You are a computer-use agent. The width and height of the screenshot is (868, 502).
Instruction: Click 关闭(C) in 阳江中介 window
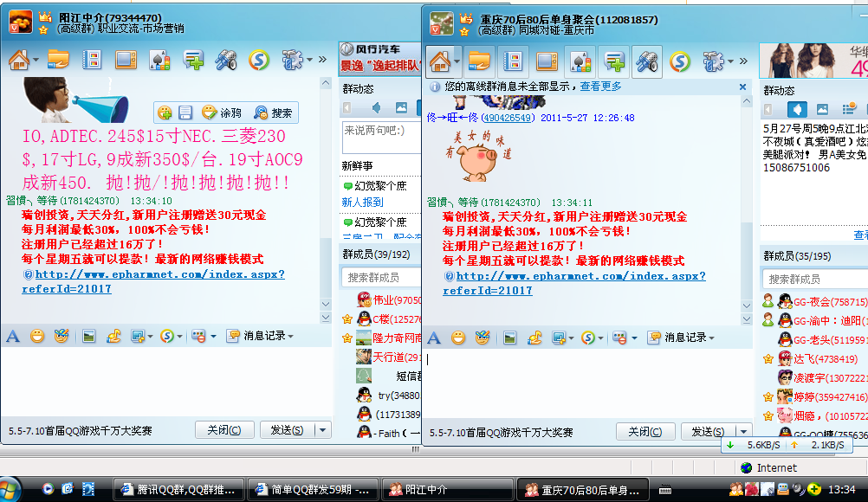tap(224, 429)
